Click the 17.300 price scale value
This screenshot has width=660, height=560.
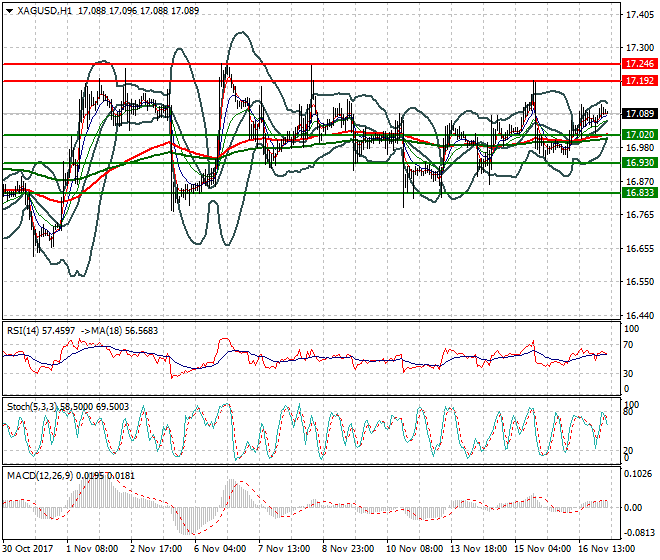tap(640, 48)
